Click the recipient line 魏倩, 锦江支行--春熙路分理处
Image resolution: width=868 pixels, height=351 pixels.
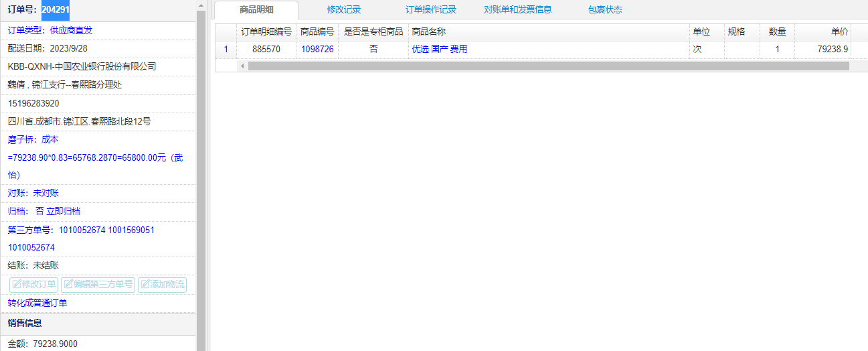[65, 85]
